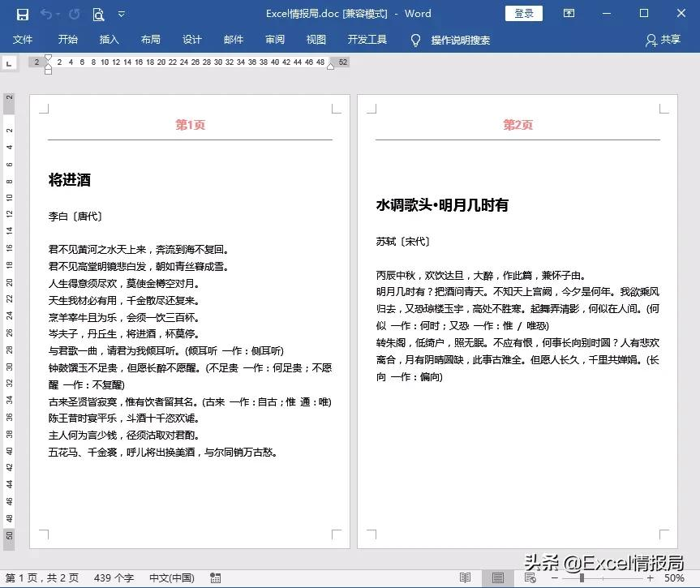Click page count 第1页，共2页 in status bar

coord(42,578)
